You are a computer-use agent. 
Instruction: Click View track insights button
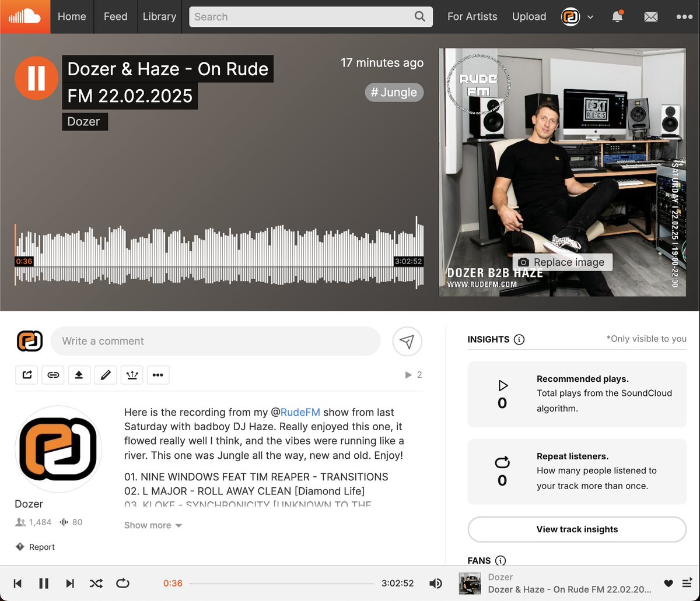pyautogui.click(x=577, y=529)
